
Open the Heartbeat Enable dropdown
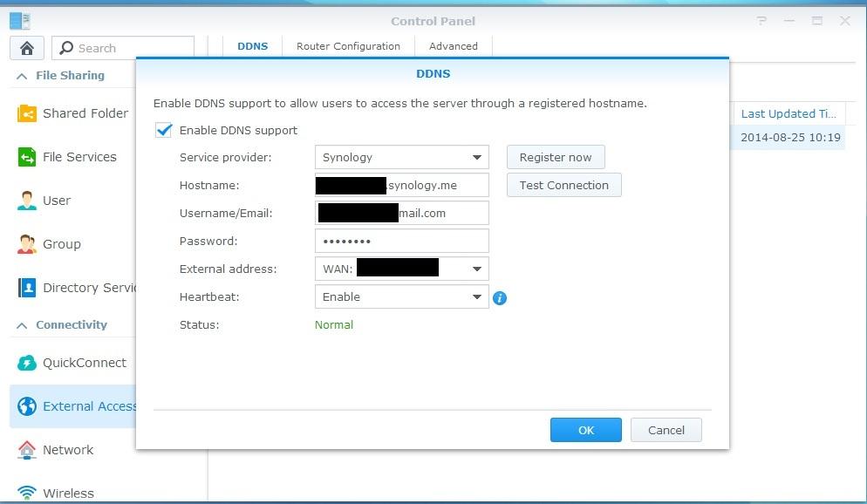402,296
